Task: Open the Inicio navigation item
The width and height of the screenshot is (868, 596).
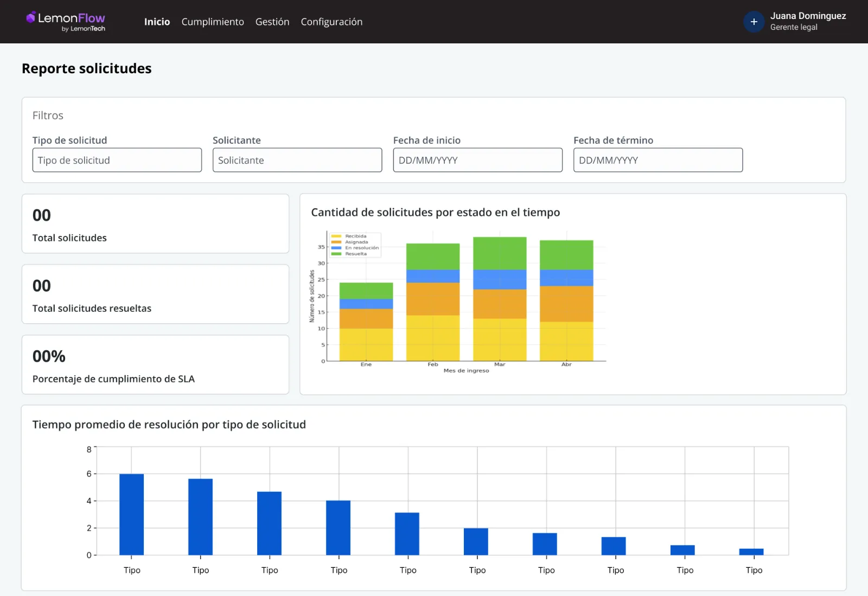Action: click(x=157, y=22)
